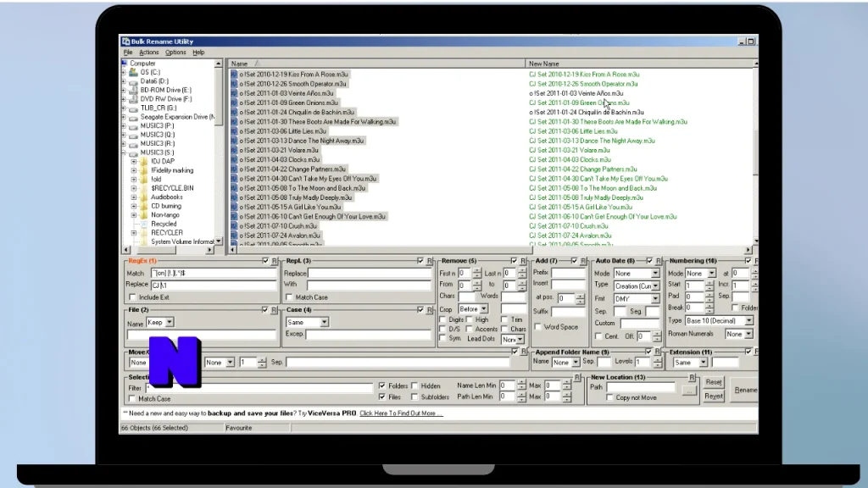This screenshot has width=868, height=488.
Task: Click the Append Folder Name reset R icon
Action: pyautogui.click(x=658, y=352)
